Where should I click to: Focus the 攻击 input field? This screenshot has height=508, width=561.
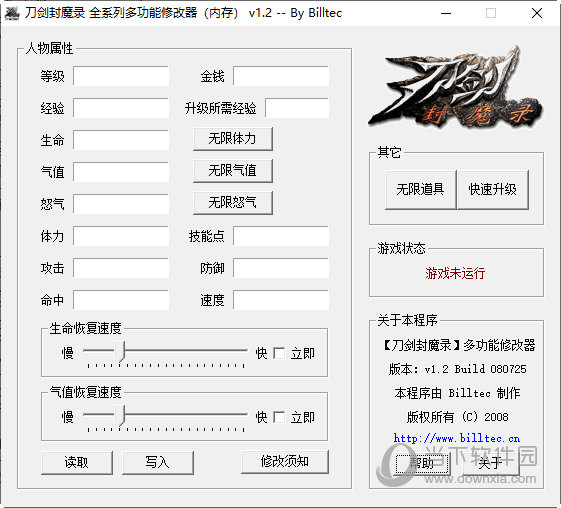click(121, 268)
